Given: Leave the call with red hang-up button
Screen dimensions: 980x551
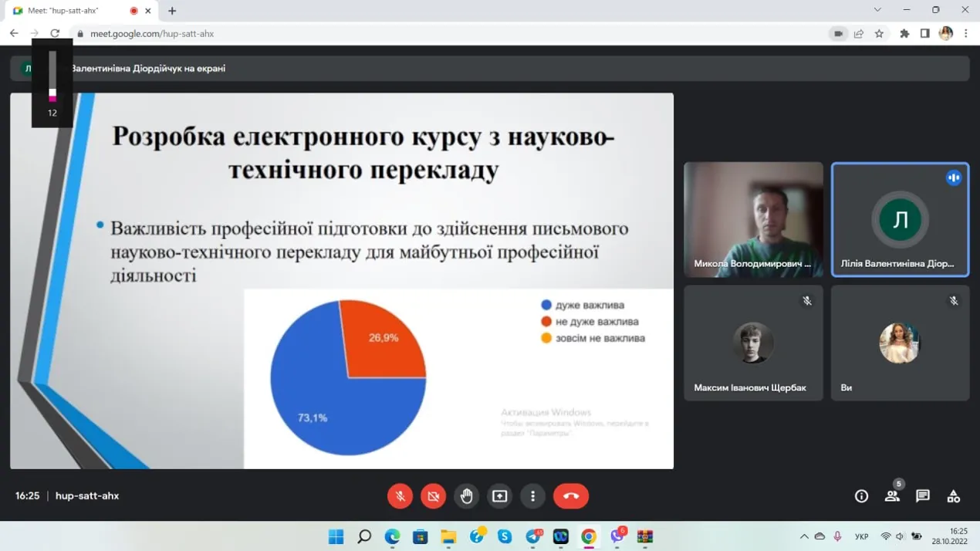Looking at the screenshot, I should (570, 496).
